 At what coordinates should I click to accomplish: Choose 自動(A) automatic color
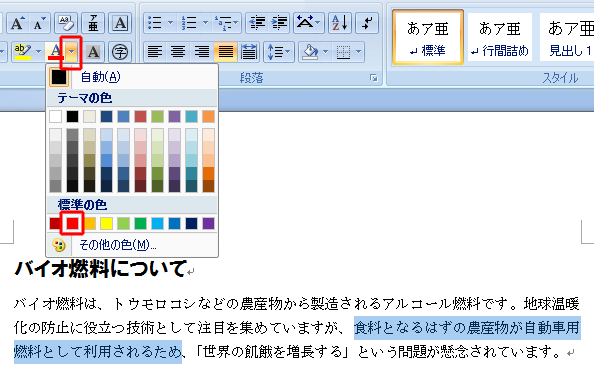tap(132, 77)
